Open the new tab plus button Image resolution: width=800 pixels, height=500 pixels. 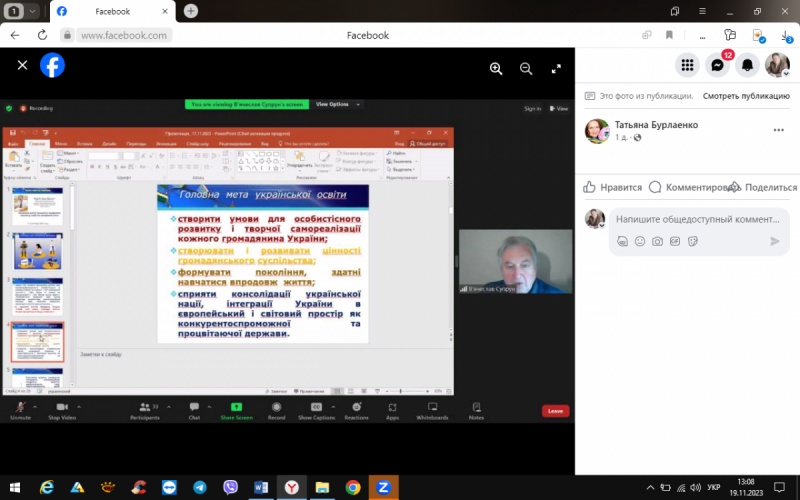(190, 11)
